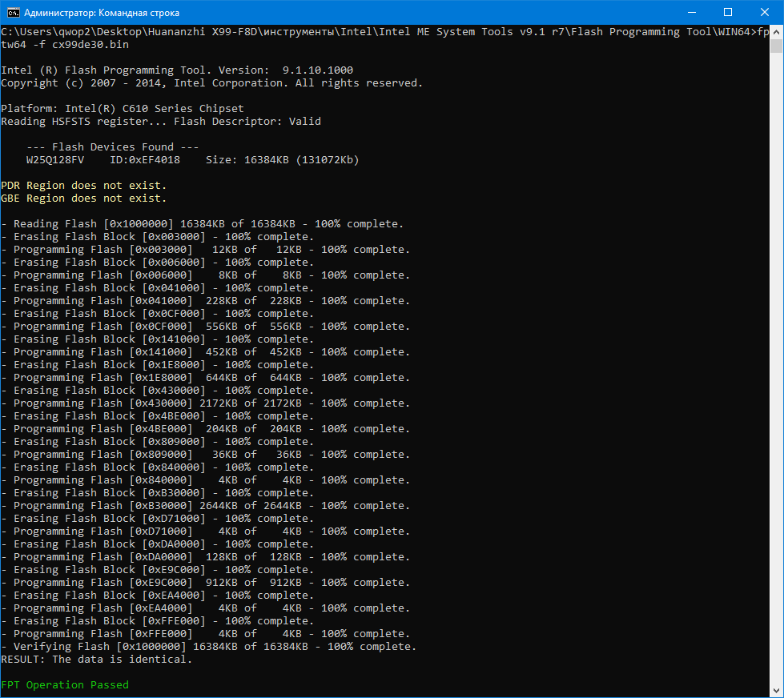This screenshot has width=784, height=698.
Task: Click the window title 'Администратор: Командная строка'
Action: click(102, 13)
